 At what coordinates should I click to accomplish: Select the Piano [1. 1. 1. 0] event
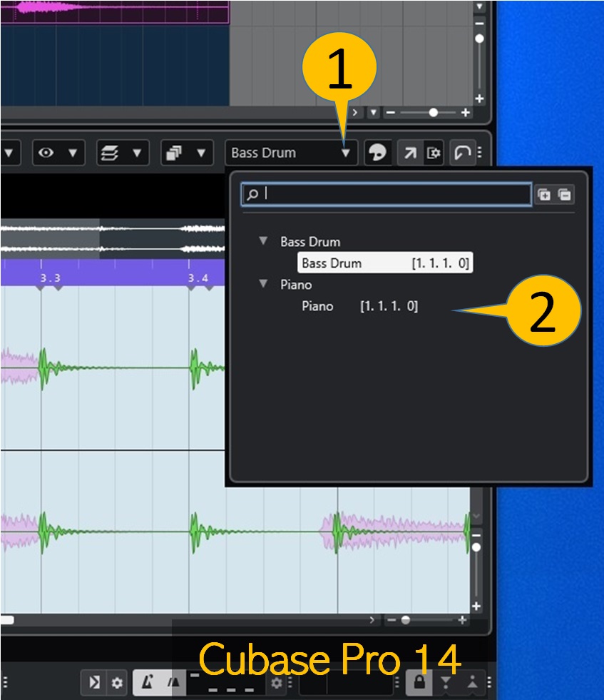tap(359, 306)
